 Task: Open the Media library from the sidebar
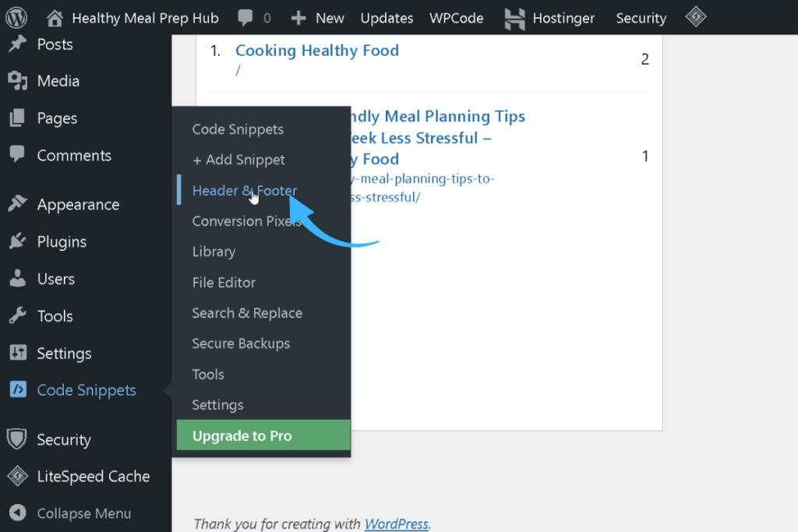[x=17, y=81]
